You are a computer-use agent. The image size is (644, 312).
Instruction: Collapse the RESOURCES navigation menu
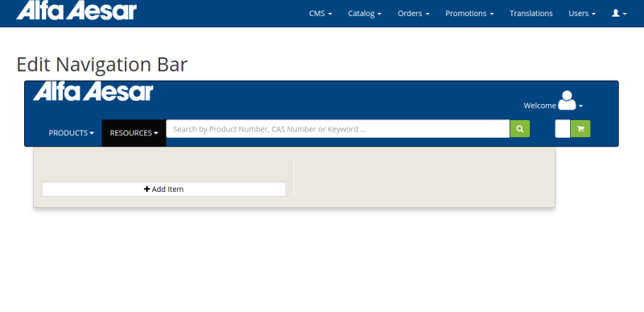[x=134, y=133]
